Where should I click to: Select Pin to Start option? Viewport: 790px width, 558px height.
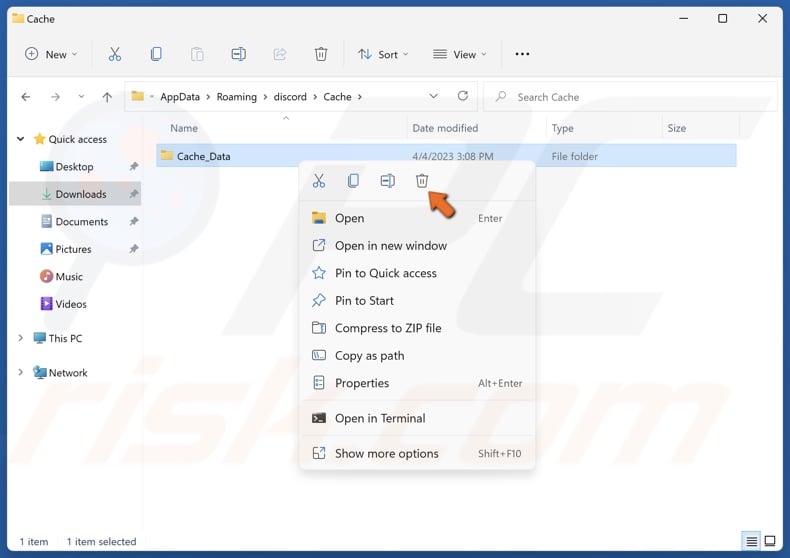[417, 301]
